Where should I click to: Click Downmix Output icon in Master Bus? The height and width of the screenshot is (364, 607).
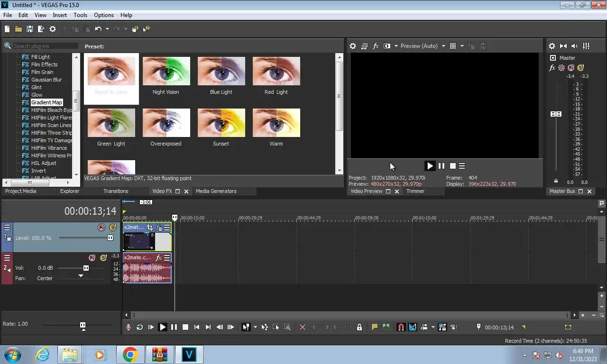tap(563, 46)
